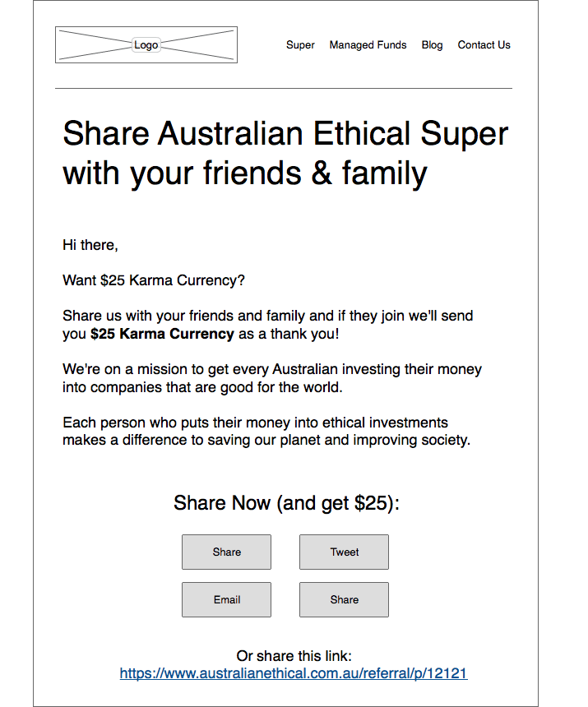Click the Tweet button
The image size is (588, 707).
click(344, 552)
